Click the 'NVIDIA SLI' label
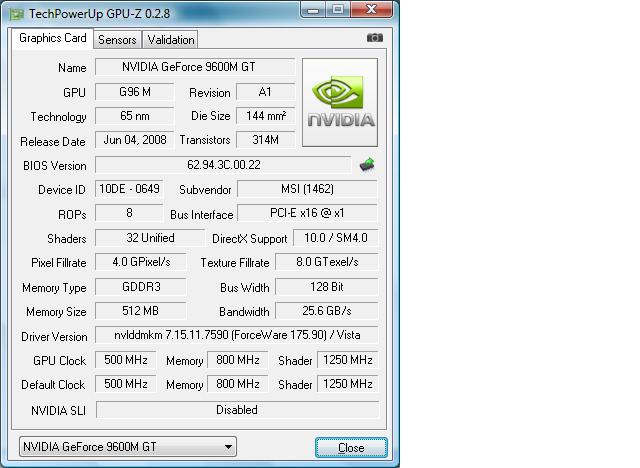Viewport: 640px width, 468px height. [58, 410]
